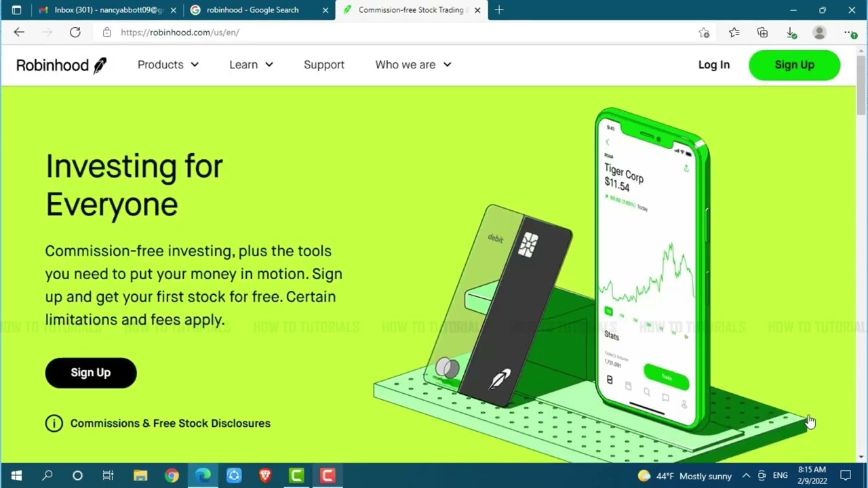Click the green Sign Up button

(x=794, y=65)
